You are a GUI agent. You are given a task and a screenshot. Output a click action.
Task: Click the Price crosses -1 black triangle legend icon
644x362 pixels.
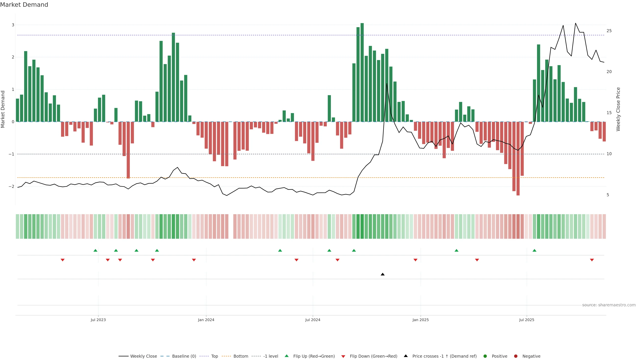click(406, 356)
